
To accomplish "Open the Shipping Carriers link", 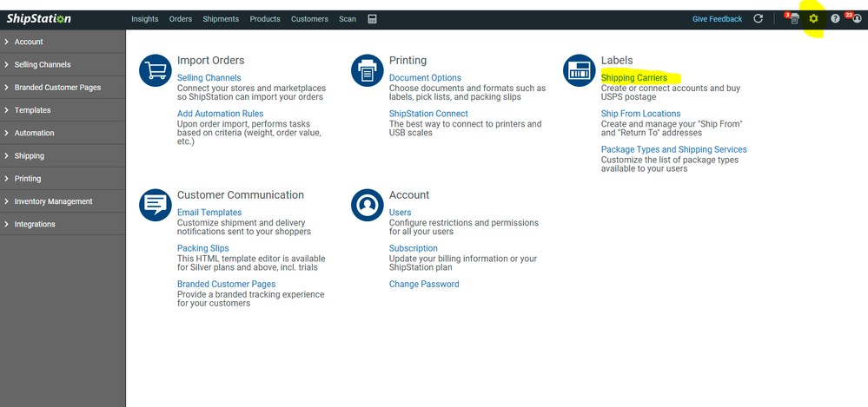I will point(634,78).
